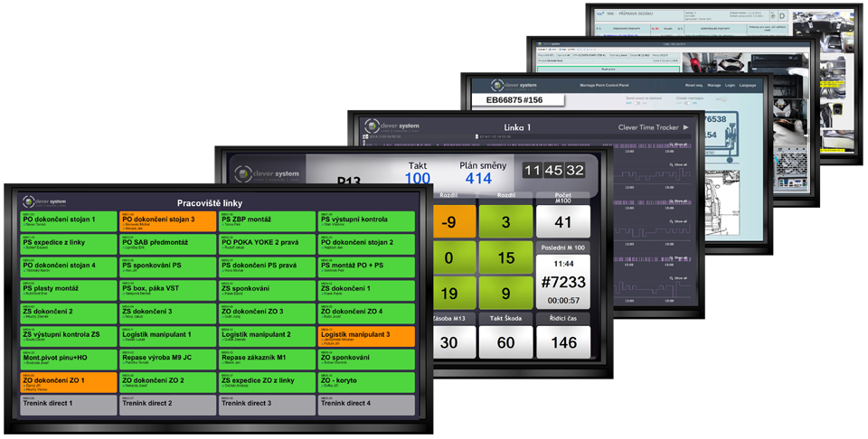
Task: Click the #7233 Poslední M 100 panel
Action: click(563, 282)
